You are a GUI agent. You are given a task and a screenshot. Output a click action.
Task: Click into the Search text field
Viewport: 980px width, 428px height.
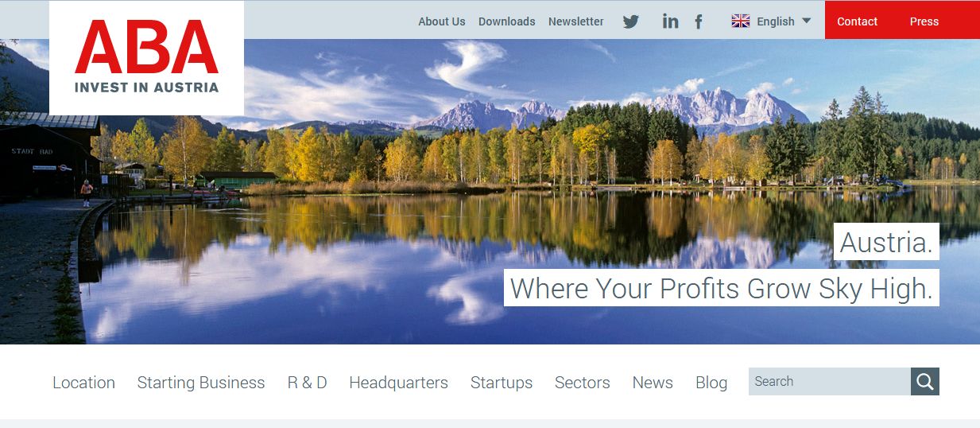pos(830,382)
